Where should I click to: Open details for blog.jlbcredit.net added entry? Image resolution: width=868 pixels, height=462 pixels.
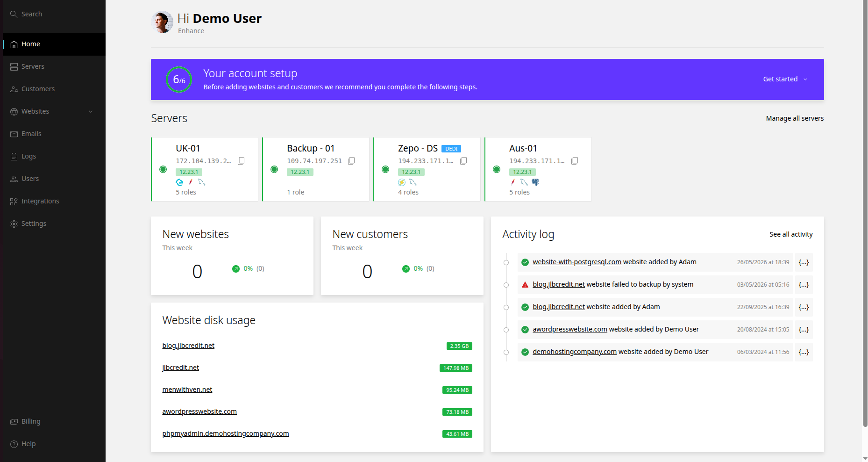coord(804,307)
